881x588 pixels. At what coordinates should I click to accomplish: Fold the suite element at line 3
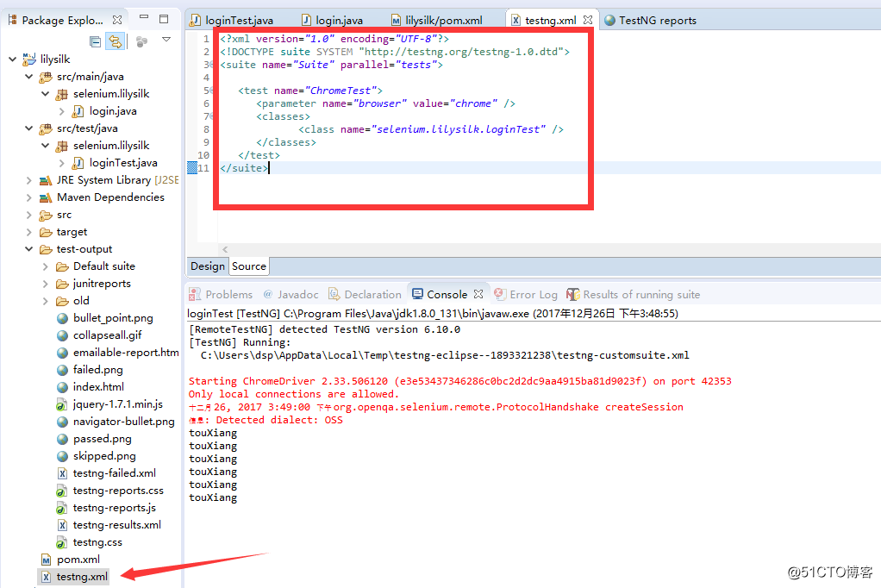[212, 65]
